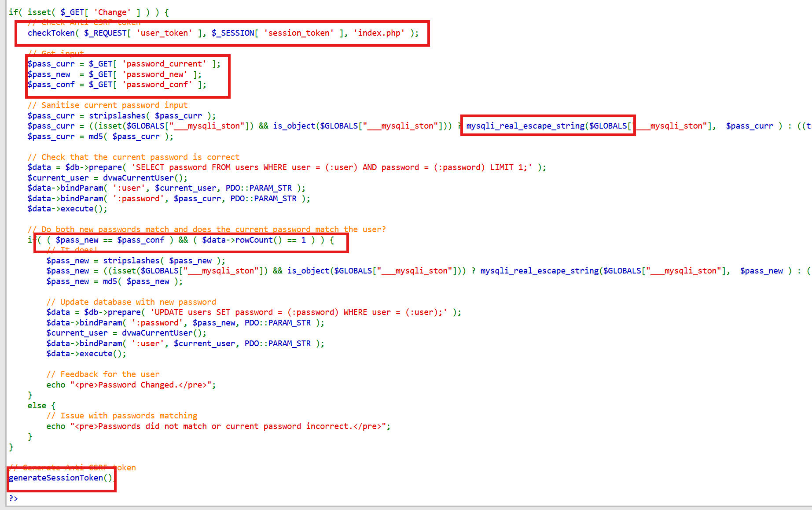Click echo Password Changed line
The width and height of the screenshot is (812, 510).
pyautogui.click(x=131, y=385)
